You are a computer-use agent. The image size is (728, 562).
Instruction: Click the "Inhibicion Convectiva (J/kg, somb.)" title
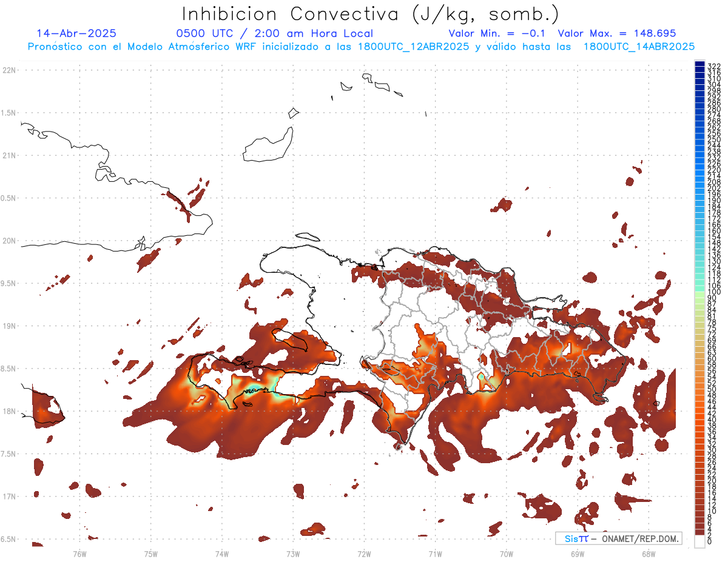371,15
